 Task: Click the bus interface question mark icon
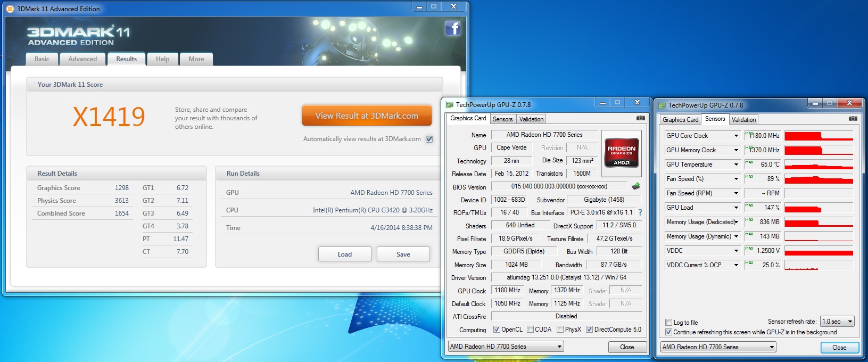640,212
